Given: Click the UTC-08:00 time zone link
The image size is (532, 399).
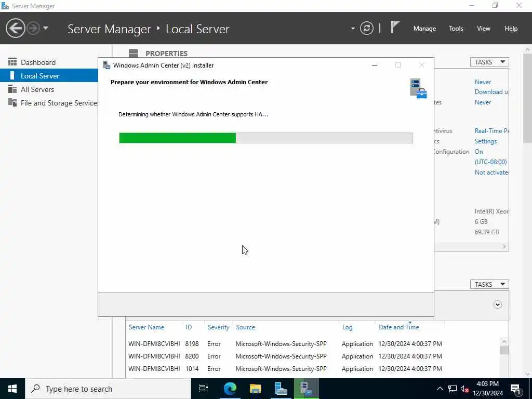Looking at the screenshot, I should pos(490,162).
